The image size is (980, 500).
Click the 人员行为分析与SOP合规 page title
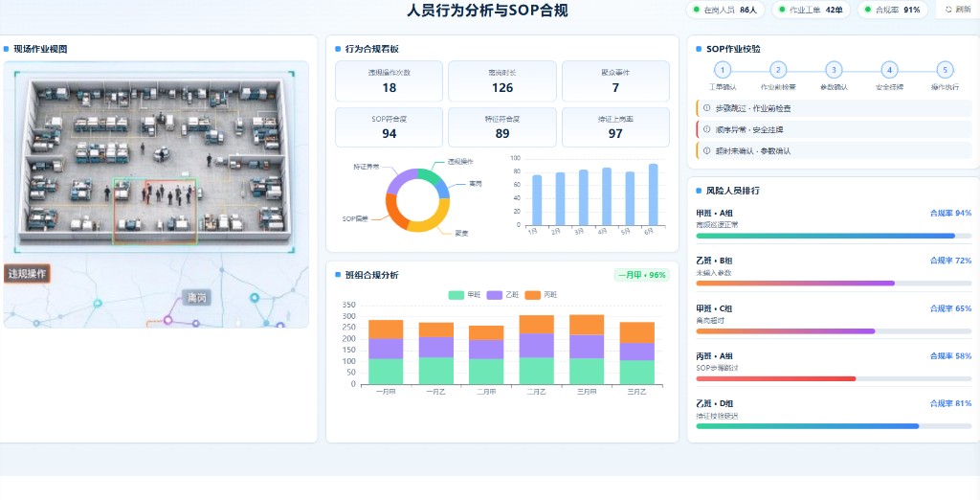click(487, 11)
